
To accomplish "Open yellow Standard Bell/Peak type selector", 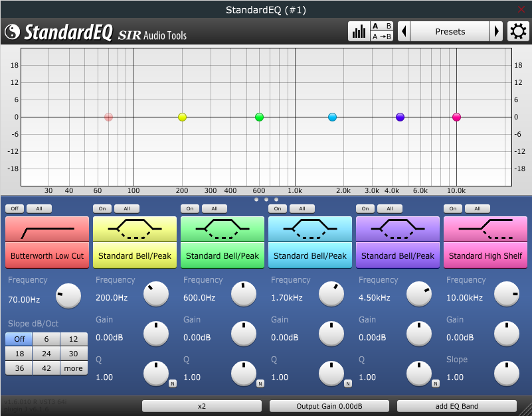I will point(135,255).
